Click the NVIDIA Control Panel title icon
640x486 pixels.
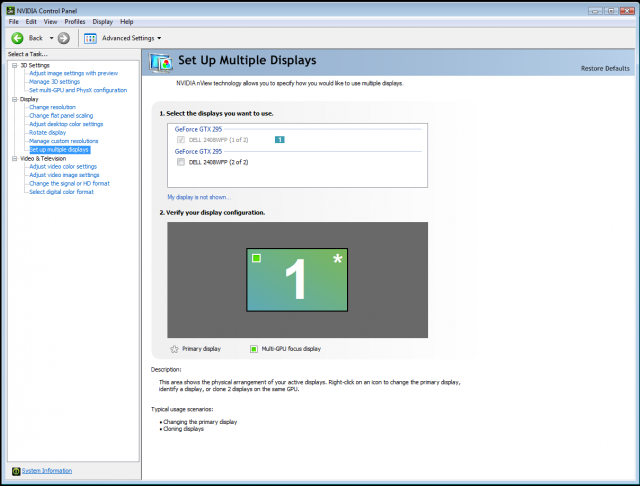(11, 11)
